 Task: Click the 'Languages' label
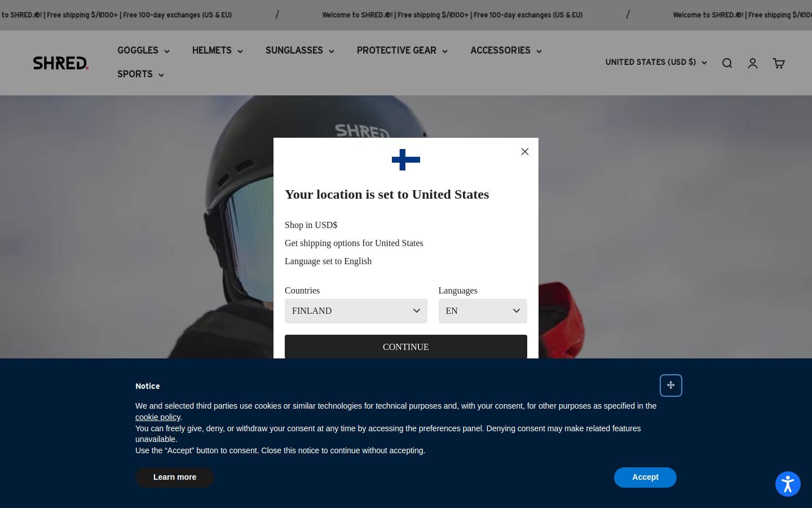pos(458,290)
